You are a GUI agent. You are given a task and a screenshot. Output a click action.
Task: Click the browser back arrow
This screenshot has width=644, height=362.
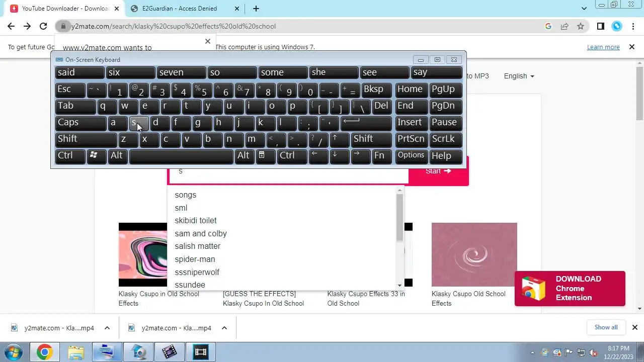coord(11,26)
